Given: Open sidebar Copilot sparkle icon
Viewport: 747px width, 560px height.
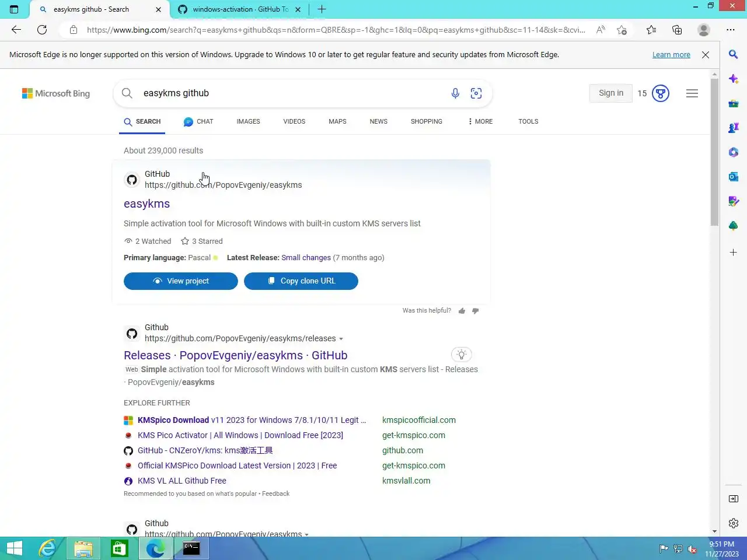Looking at the screenshot, I should 734,79.
